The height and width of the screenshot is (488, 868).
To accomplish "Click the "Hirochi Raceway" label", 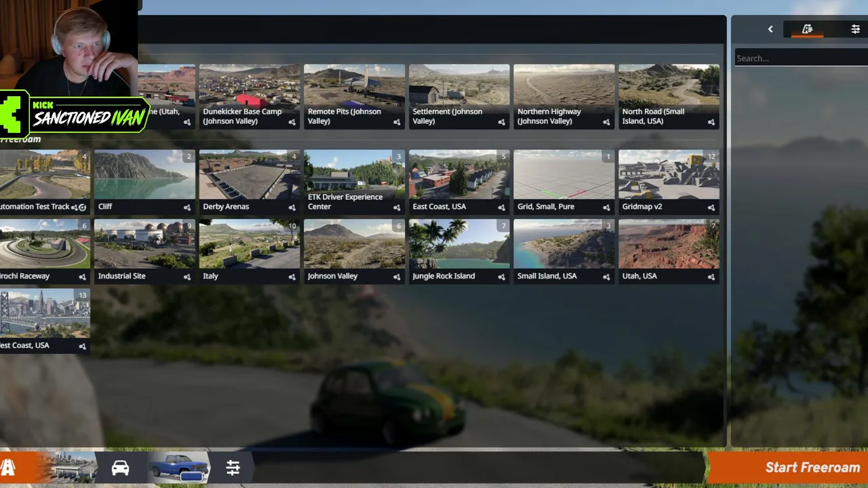I will pyautogui.click(x=24, y=277).
